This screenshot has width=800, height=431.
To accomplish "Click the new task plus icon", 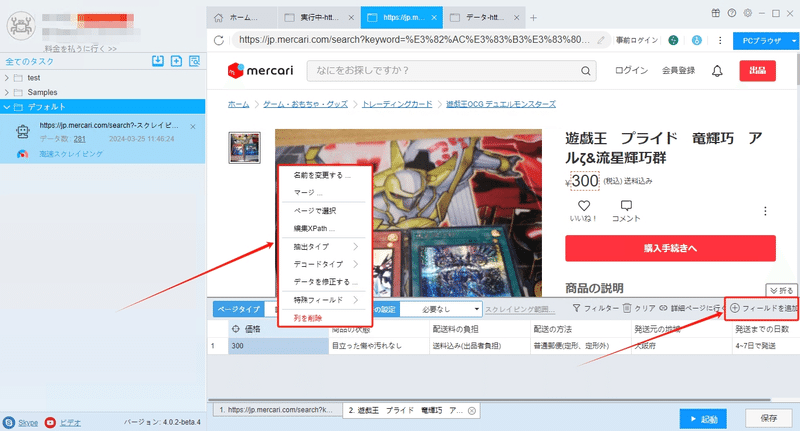I will click(176, 61).
